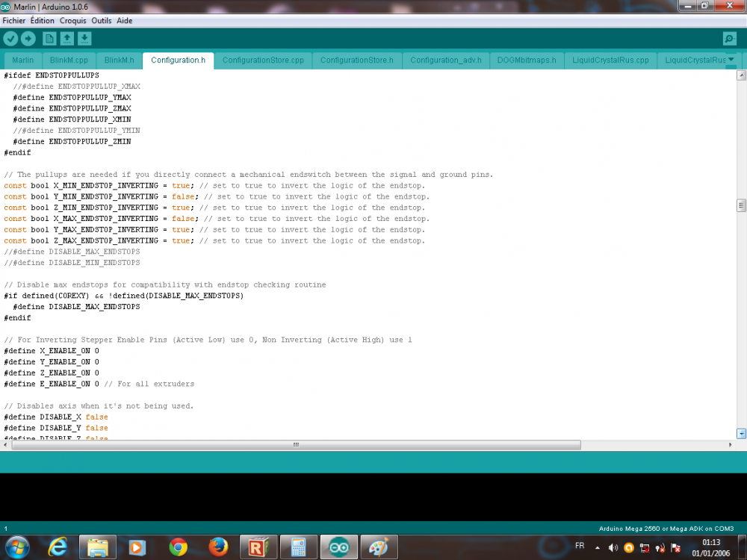The image size is (747, 560).
Task: Launch Google Chrome from the taskbar
Action: pos(179,547)
